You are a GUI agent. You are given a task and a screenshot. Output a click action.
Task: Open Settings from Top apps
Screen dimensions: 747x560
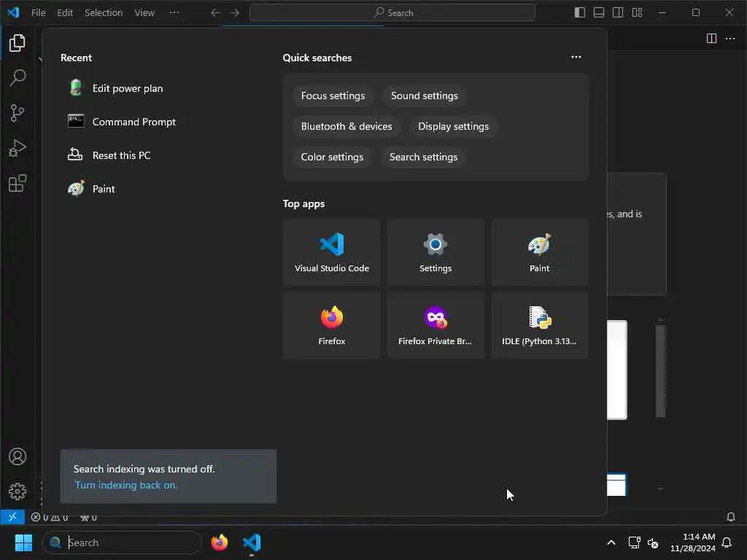tap(436, 252)
